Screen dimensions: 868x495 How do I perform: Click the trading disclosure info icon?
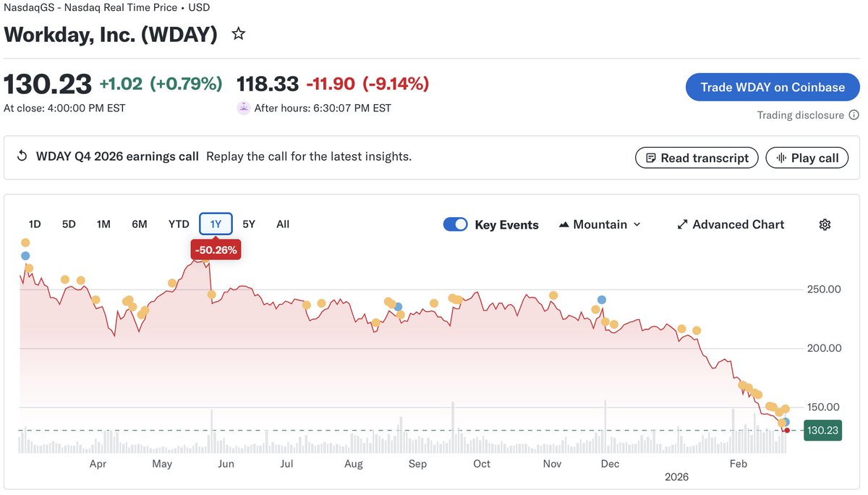coord(854,115)
